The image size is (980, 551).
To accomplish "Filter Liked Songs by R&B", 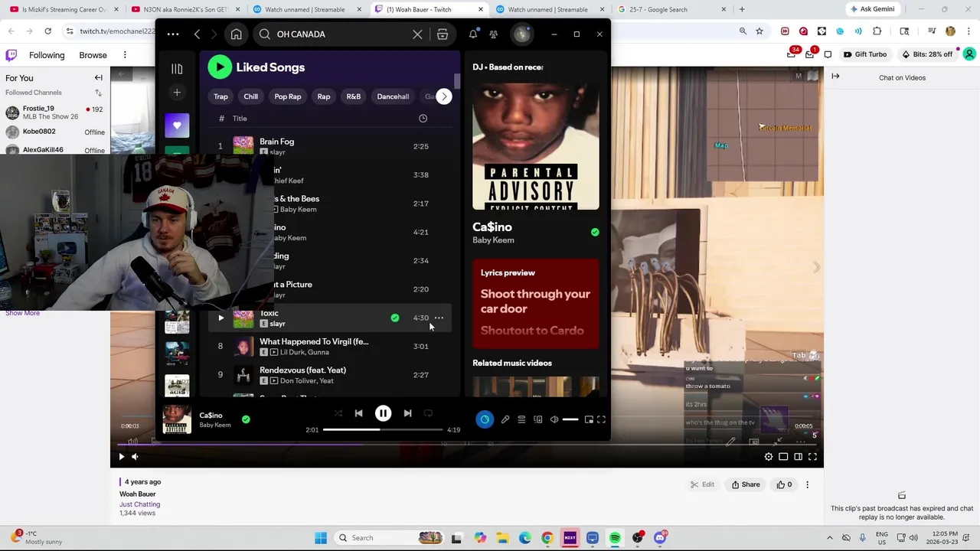I will (x=353, y=96).
